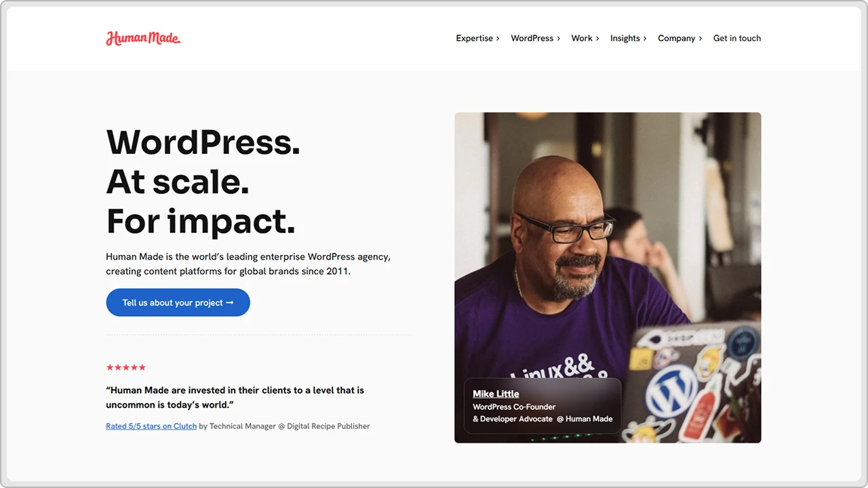Click the client testimonial quote text
868x488 pixels.
(x=235, y=397)
